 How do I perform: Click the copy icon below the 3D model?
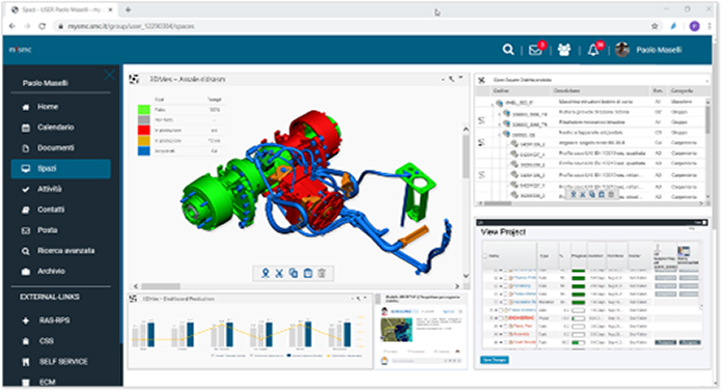(293, 273)
